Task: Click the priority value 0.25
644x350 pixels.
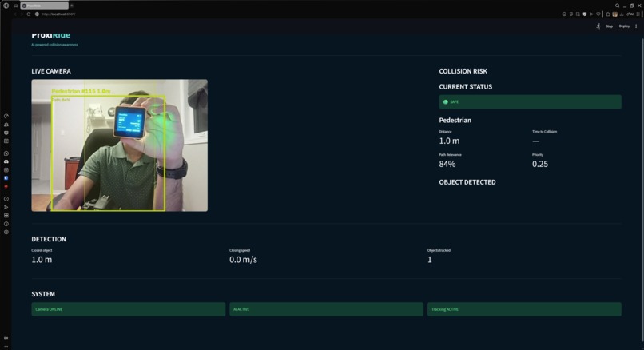Action: (x=540, y=164)
